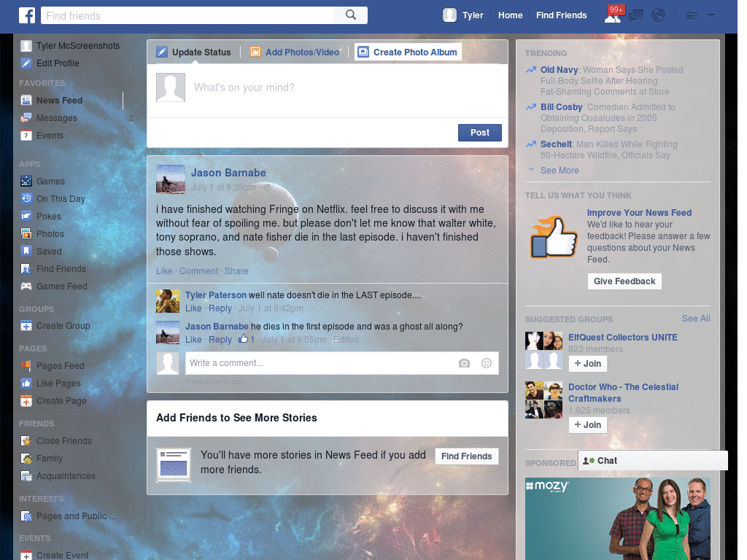Image resolution: width=747 pixels, height=560 pixels.
Task: Click the On This Day icon
Action: tap(26, 198)
